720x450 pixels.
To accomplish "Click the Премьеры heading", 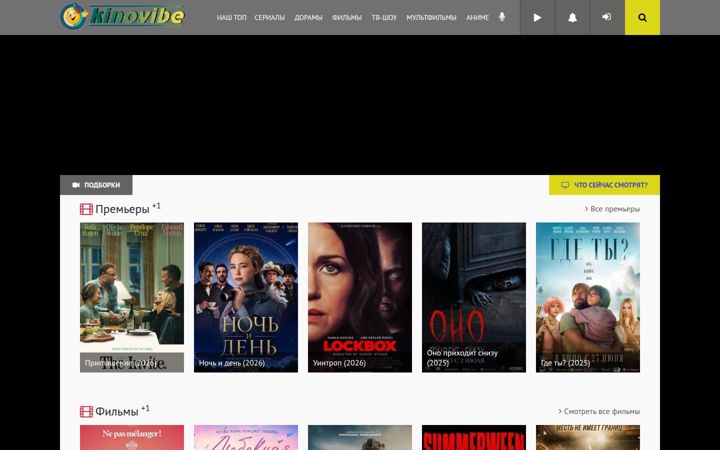I will pyautogui.click(x=122, y=209).
